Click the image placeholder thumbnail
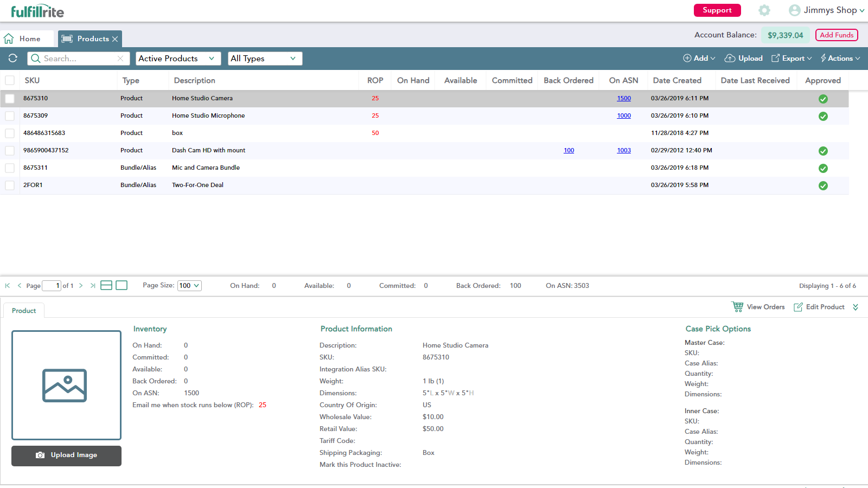This screenshot has height=488, width=868. coord(66,385)
